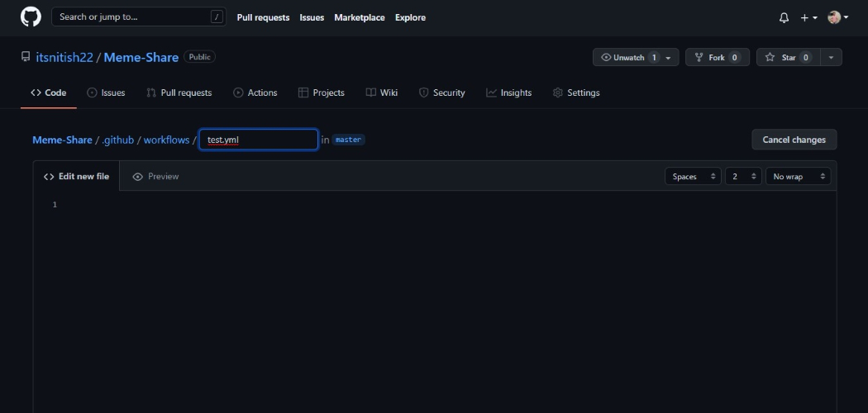Click the Fork button
The width and height of the screenshot is (868, 413).
pyautogui.click(x=718, y=58)
